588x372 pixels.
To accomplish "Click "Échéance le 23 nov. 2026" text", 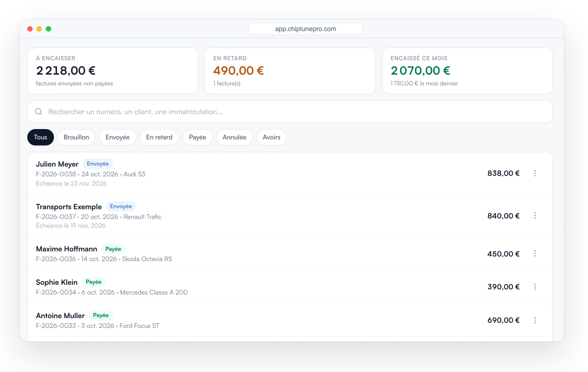I will point(71,184).
